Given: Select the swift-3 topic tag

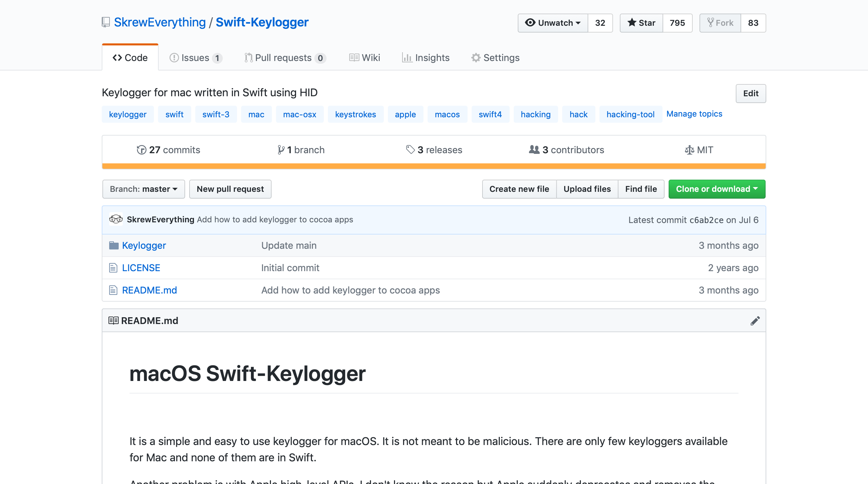Looking at the screenshot, I should coord(216,114).
